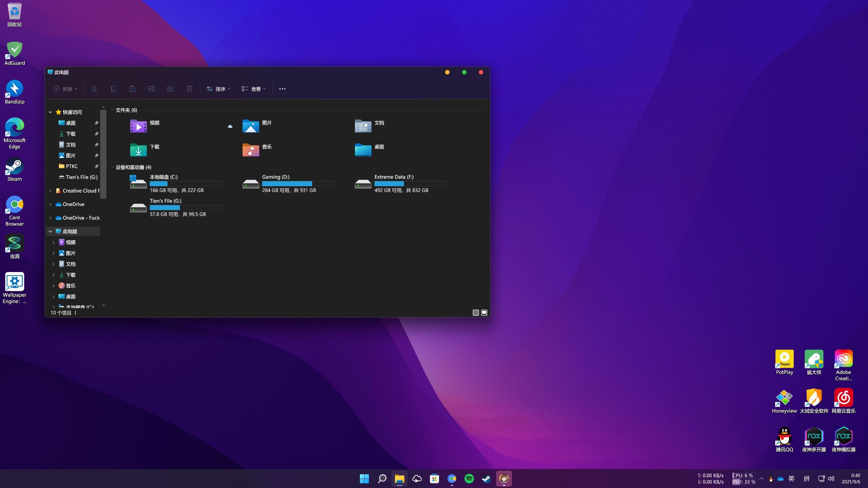Select the Gaming (D:) drive
This screenshot has height=488, width=868.
point(288,183)
